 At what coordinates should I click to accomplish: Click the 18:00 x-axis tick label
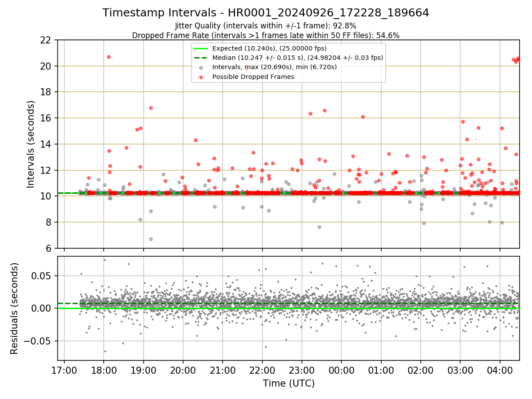(104, 370)
